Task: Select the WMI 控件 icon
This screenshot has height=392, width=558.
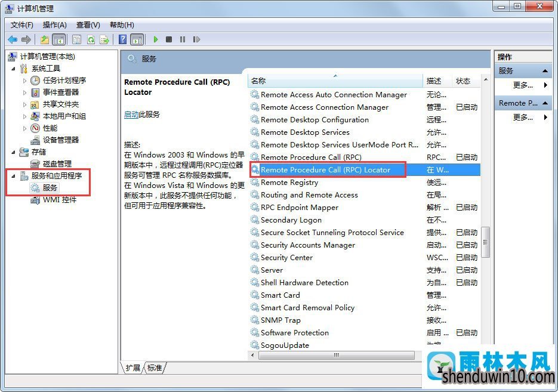Action: point(35,200)
